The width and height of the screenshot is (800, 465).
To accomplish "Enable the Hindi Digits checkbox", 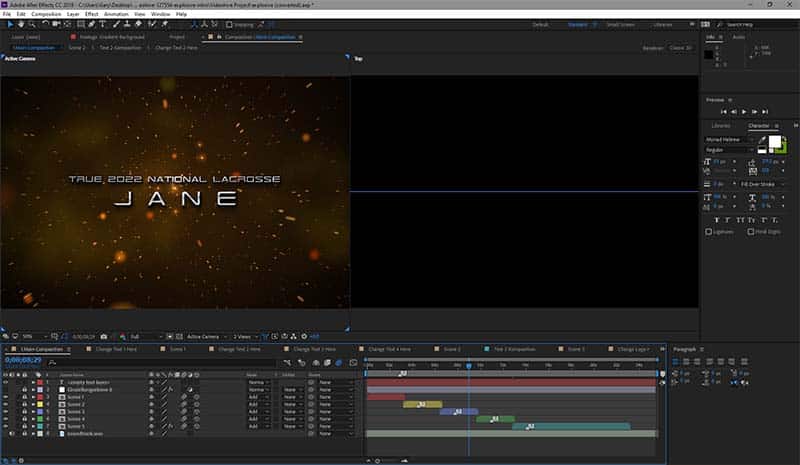I will point(751,231).
